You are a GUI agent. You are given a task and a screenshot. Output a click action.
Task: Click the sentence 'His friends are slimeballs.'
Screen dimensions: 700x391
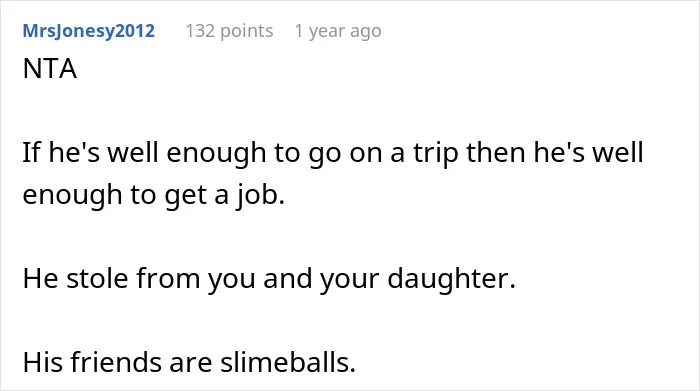coord(189,362)
